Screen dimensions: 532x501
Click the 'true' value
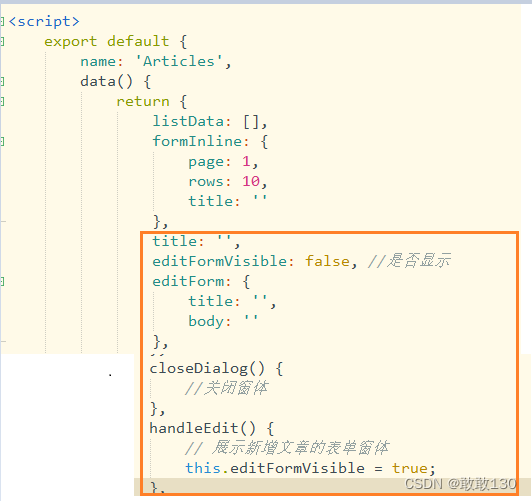410,468
